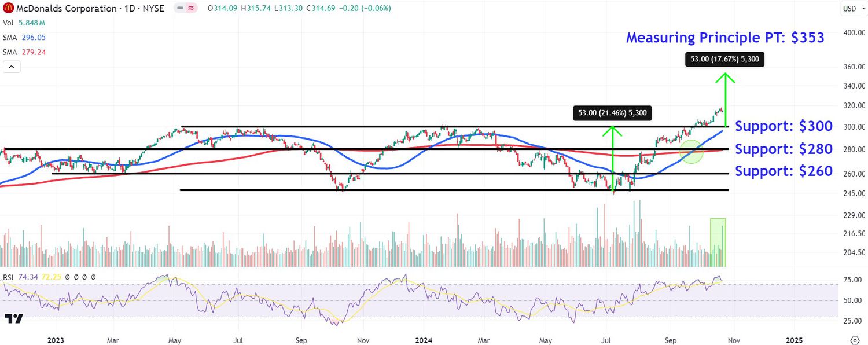Select the SMA 296.05 indicator legend

[x=24, y=37]
